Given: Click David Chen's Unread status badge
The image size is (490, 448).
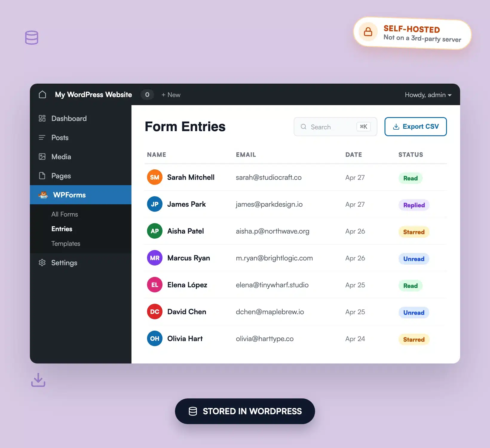Looking at the screenshot, I should click(414, 312).
